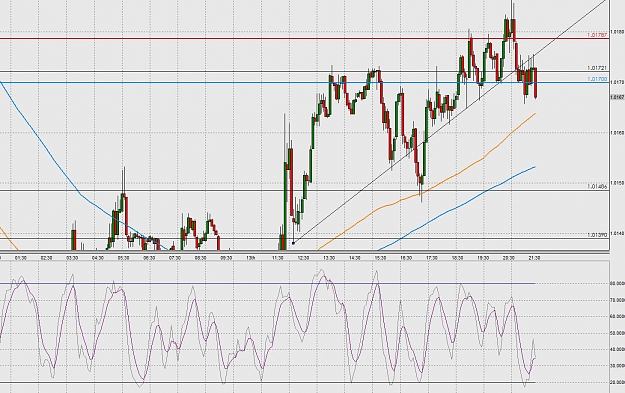Click the 12:30 time axis label
This screenshot has height=393, width=625.
point(303,258)
